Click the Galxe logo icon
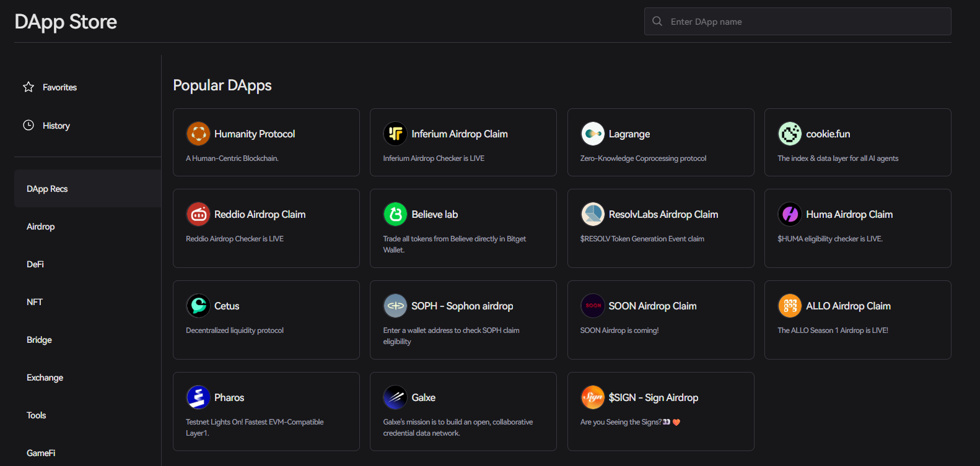The image size is (980, 466). (x=395, y=397)
